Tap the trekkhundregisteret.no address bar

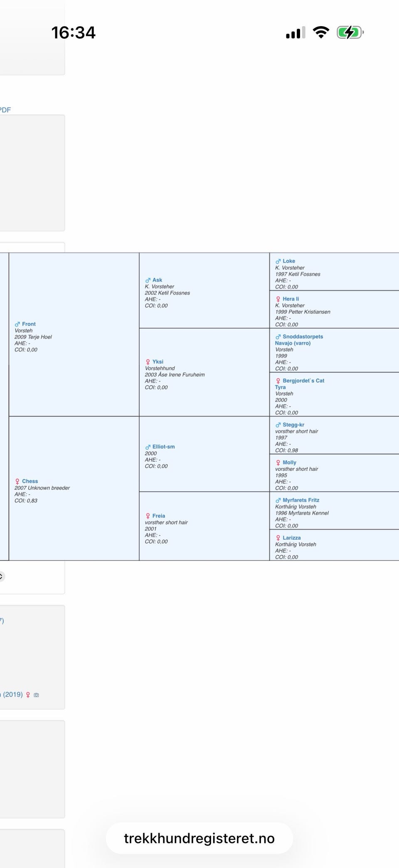coord(199,838)
